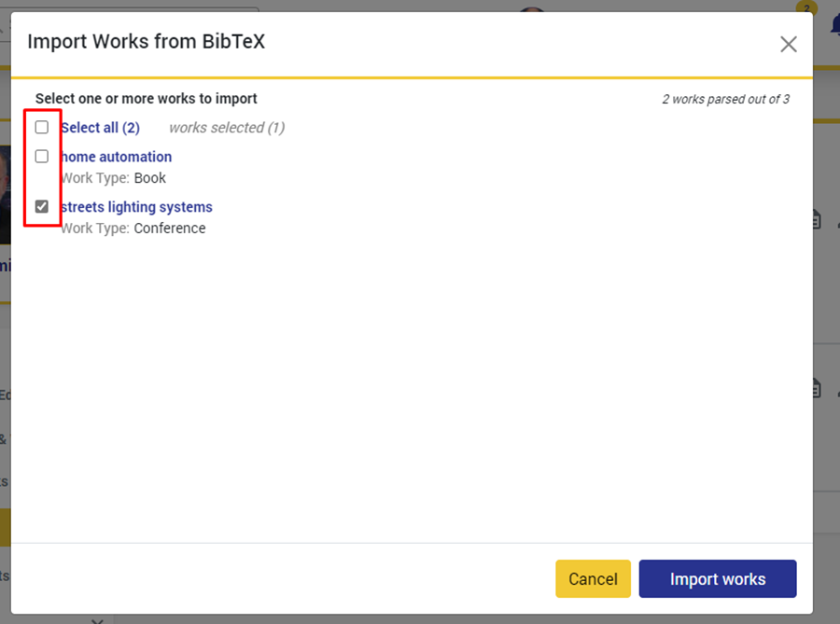Open the notification bell icon
The height and width of the screenshot is (624, 840).
click(833, 23)
